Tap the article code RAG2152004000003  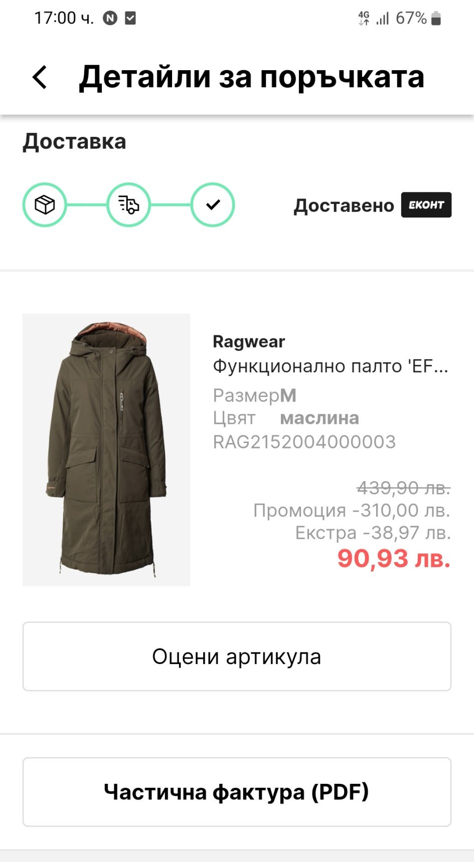pos(304,442)
